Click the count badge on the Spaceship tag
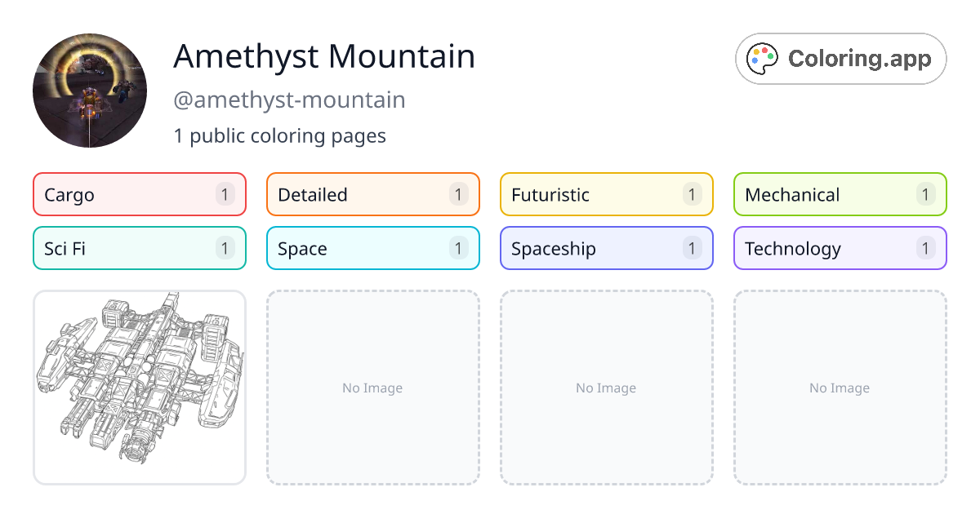This screenshot has width=980, height=514. [x=692, y=248]
